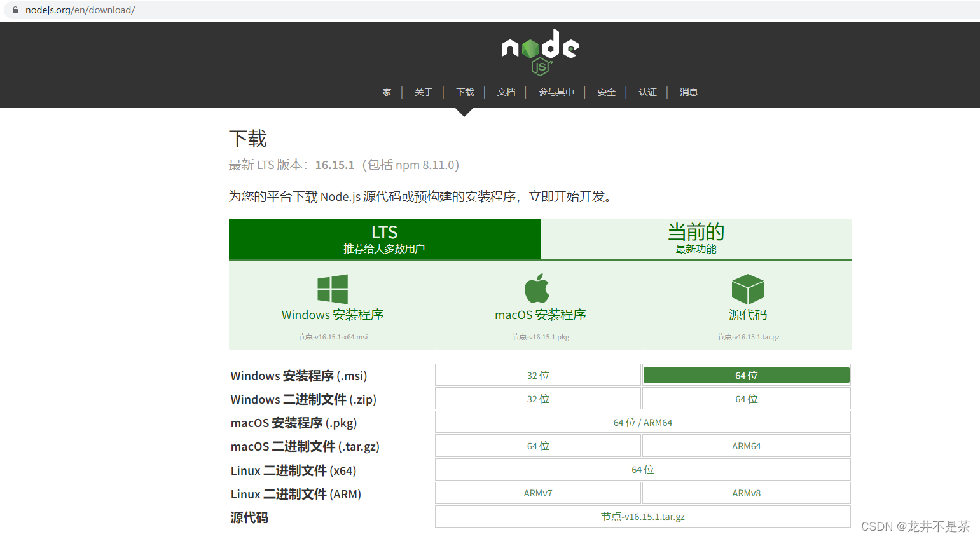Image resolution: width=980 pixels, height=539 pixels.
Task: Click the address bar URL nodejs.org/en/download/
Action: [x=80, y=10]
